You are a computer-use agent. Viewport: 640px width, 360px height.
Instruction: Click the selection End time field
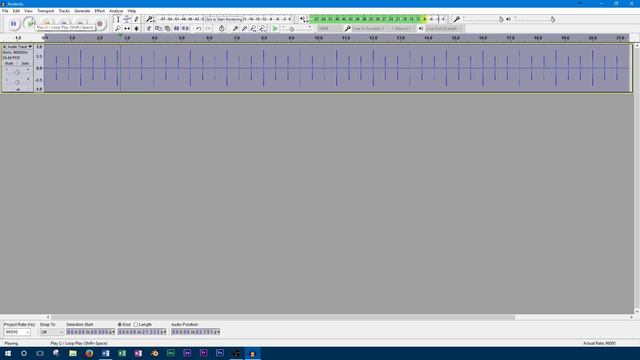142,332
